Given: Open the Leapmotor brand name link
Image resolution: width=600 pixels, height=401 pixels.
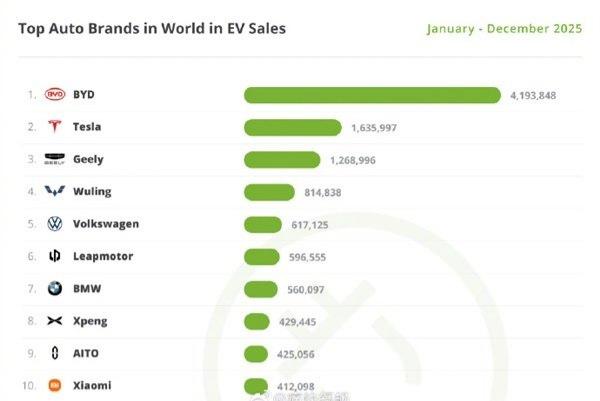Looking at the screenshot, I should pos(103,256).
